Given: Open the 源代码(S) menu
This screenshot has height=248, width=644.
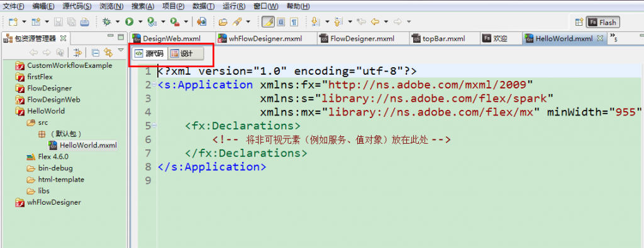Looking at the screenshot, I should tap(77, 6).
